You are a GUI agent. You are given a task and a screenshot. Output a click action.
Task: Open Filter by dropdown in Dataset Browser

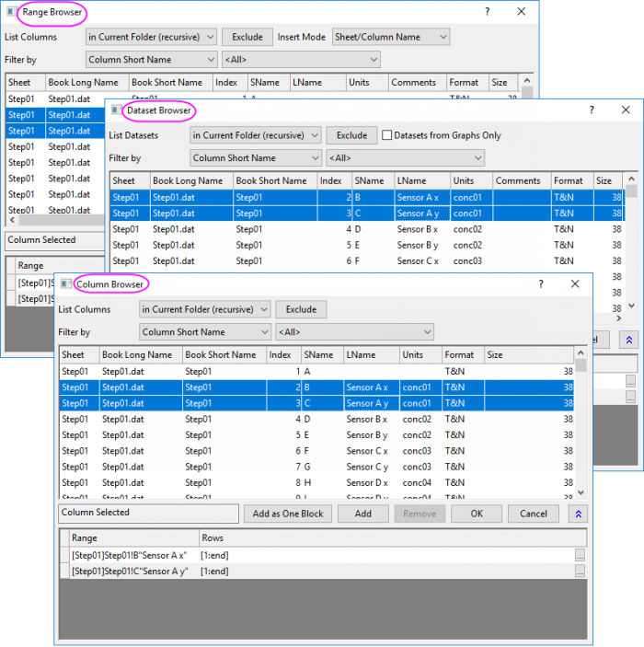click(256, 157)
